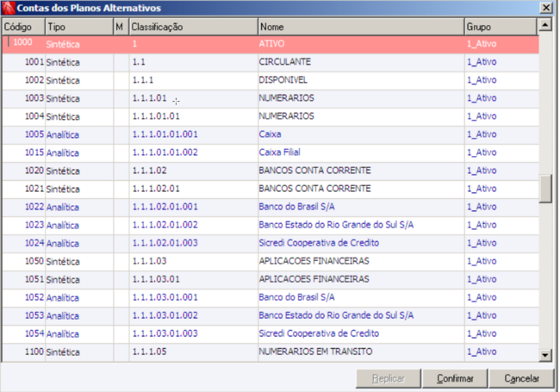This screenshot has height=392, width=560.
Task: Click the Cancelar button
Action: pos(521,378)
